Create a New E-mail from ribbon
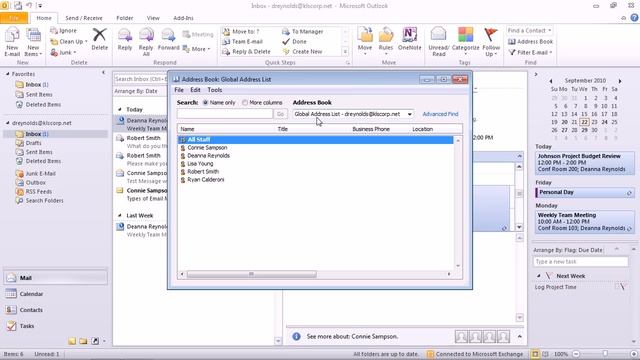 (12, 42)
